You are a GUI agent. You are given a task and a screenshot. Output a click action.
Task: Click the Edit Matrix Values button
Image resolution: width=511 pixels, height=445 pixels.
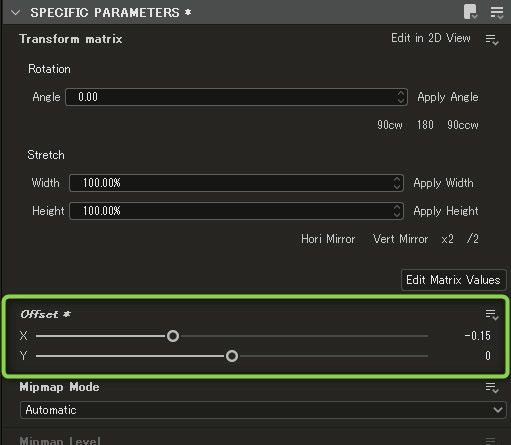[x=453, y=280]
